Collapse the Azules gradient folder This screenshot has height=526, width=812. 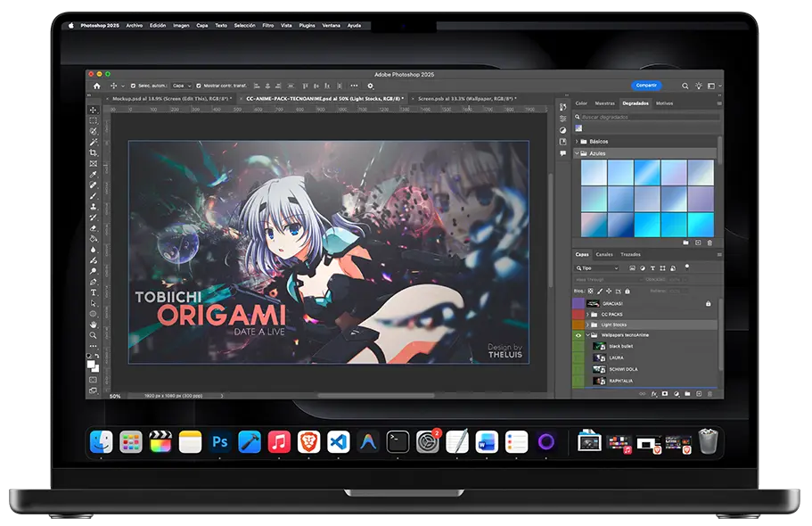point(577,153)
